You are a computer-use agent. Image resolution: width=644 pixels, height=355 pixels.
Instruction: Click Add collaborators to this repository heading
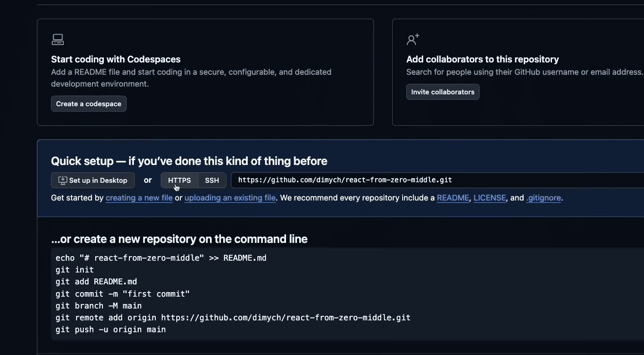tap(482, 59)
